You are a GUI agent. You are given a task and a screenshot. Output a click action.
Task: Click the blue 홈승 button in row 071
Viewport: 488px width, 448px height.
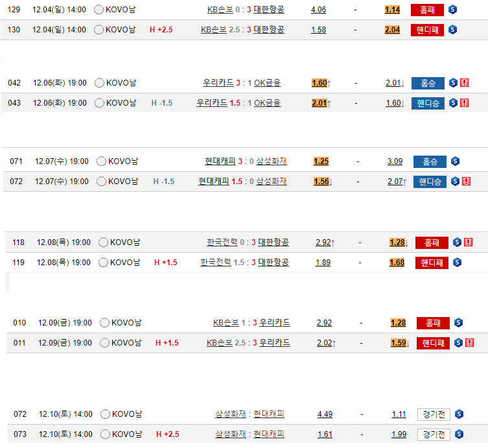click(429, 161)
